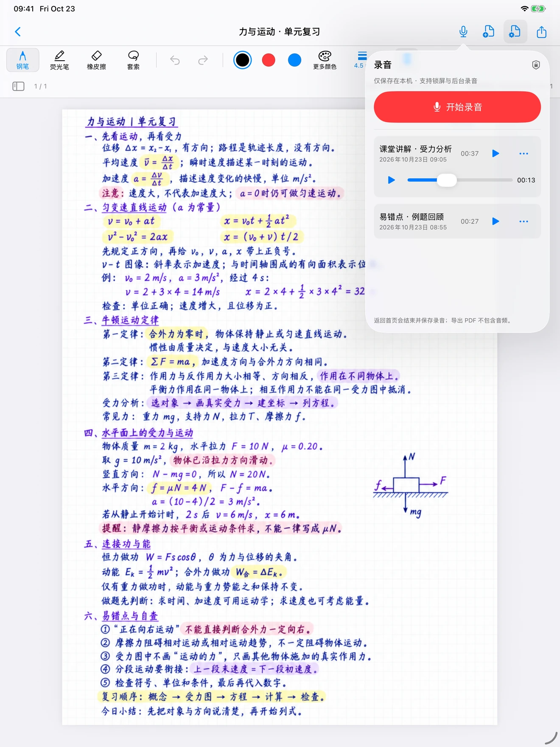Select the 课堂讲解 · 受力分析 recording title
The width and height of the screenshot is (560, 747).
click(415, 149)
